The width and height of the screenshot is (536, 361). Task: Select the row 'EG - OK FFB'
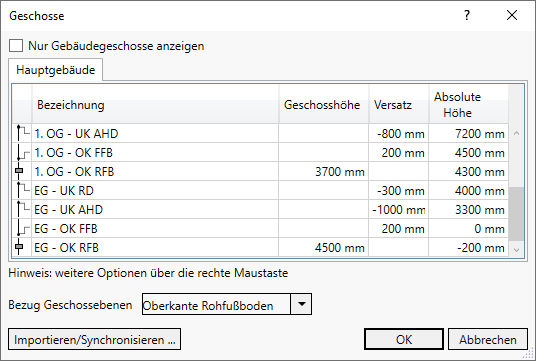(x=260, y=229)
